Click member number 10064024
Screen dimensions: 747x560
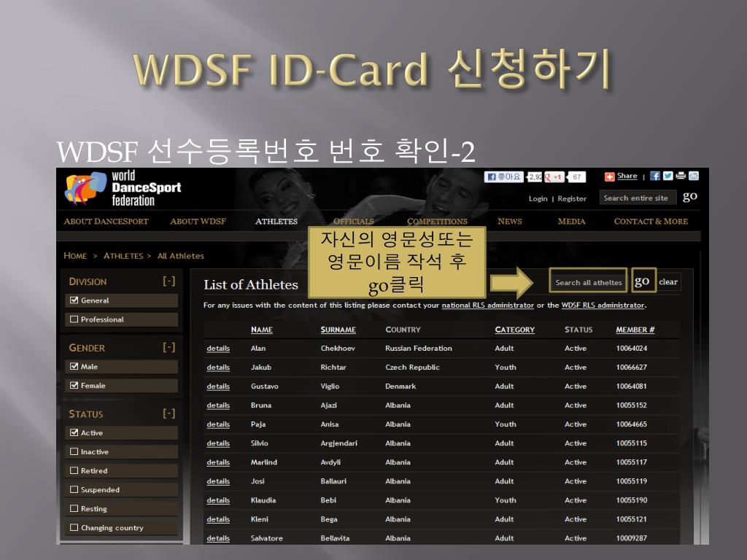click(x=632, y=348)
